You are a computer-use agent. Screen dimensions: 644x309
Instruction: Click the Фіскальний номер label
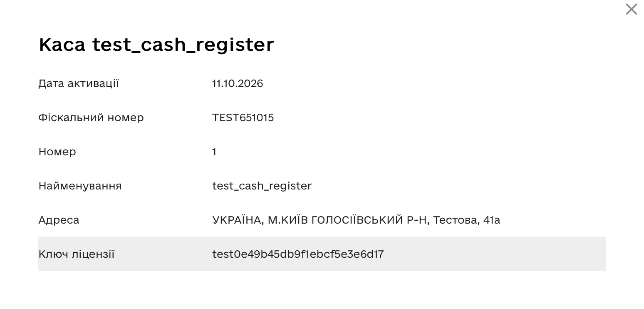coord(91,117)
